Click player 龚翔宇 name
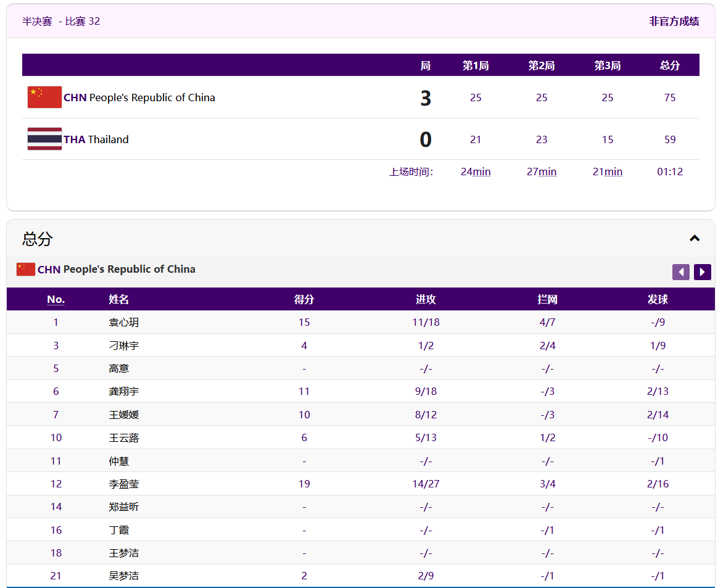Viewport: 718px width, 588px height. point(124,391)
